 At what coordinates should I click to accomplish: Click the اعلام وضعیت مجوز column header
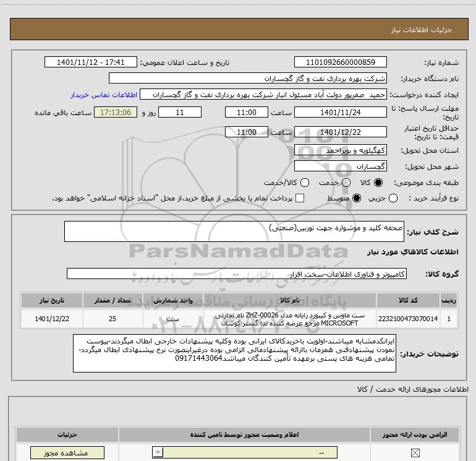click(244, 435)
